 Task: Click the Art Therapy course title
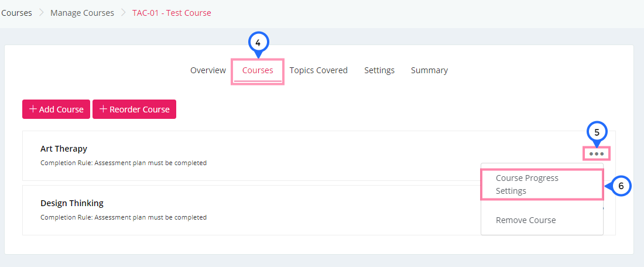tap(64, 149)
